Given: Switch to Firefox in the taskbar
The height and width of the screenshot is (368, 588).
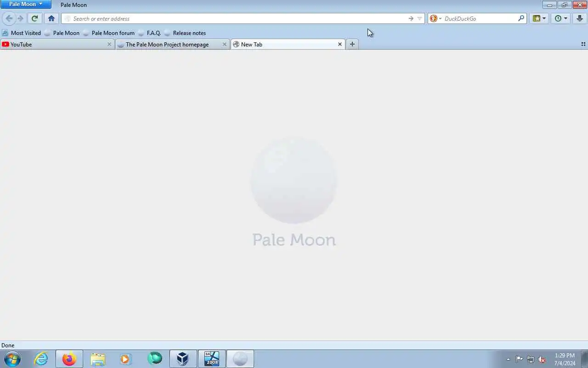Looking at the screenshot, I should (69, 359).
